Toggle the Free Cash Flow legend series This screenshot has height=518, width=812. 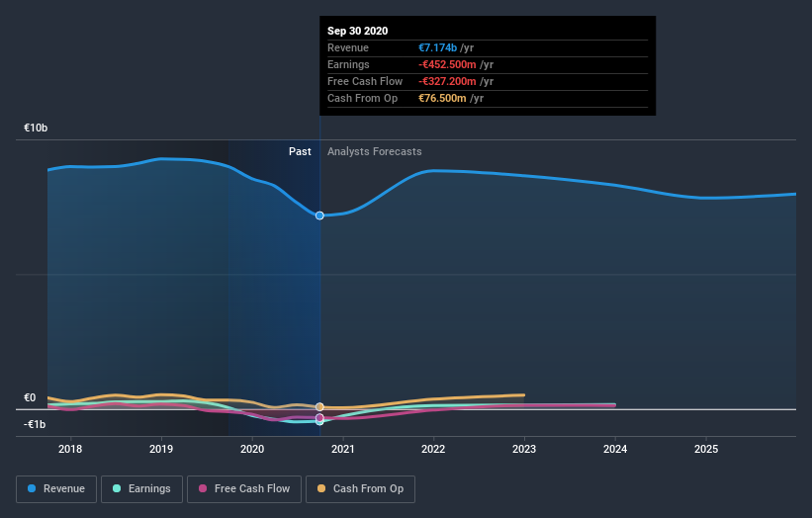(x=244, y=489)
